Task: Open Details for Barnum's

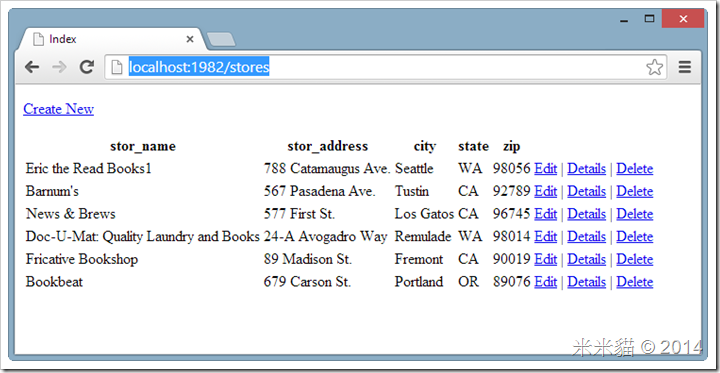Action: (586, 191)
